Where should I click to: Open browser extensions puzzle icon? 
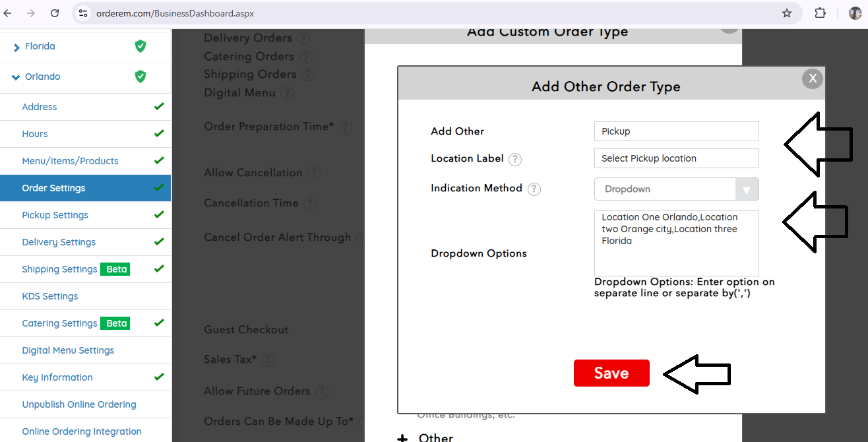pos(821,13)
